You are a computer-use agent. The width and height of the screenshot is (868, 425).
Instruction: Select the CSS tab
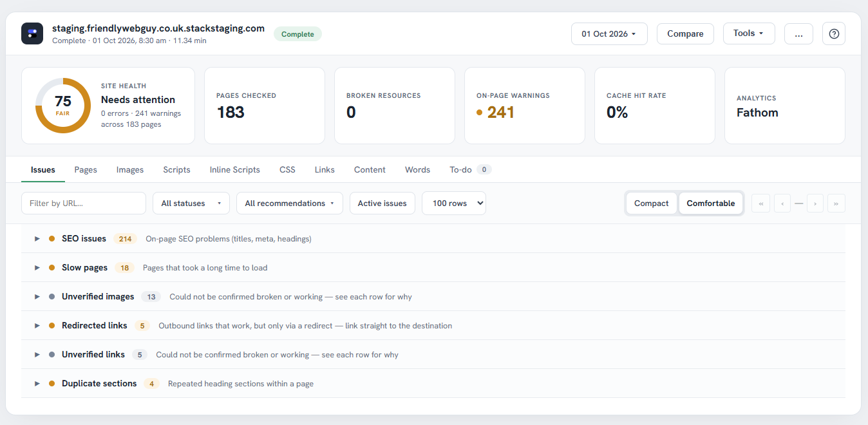coord(287,170)
